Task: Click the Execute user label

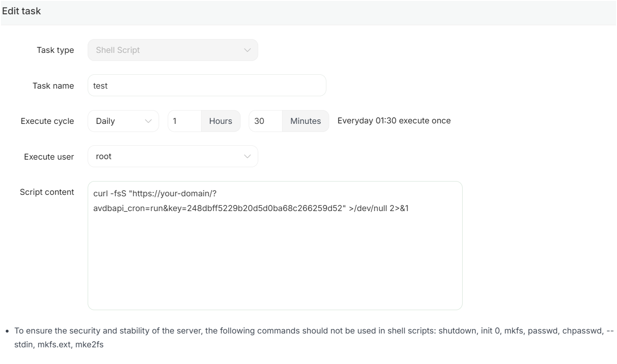Action: pyautogui.click(x=49, y=156)
